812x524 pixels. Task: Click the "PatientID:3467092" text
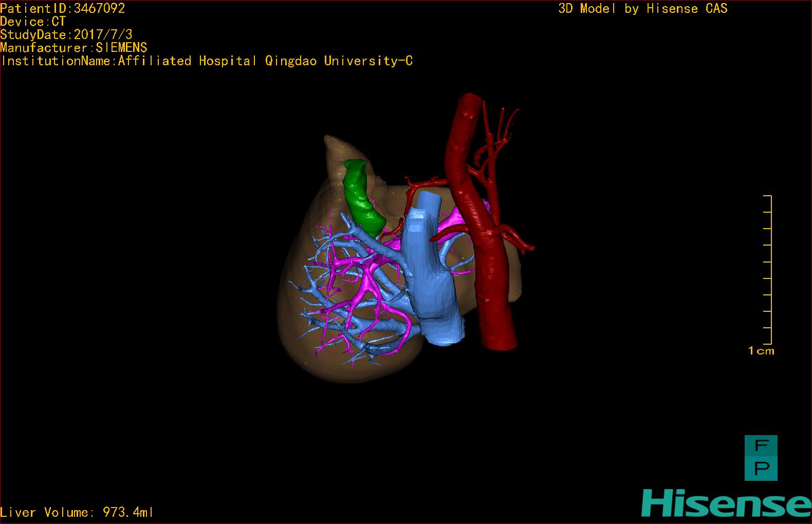pos(63,8)
